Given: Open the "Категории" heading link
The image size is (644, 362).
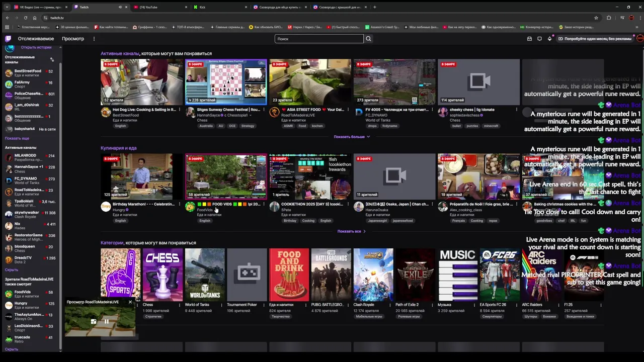Looking at the screenshot, I should click(112, 243).
